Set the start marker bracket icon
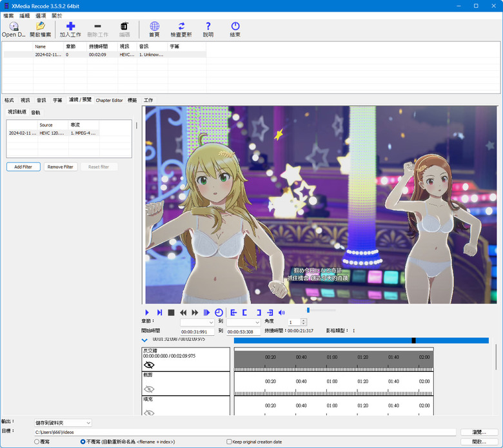Image resolution: width=503 pixels, height=448 pixels. (x=245, y=313)
